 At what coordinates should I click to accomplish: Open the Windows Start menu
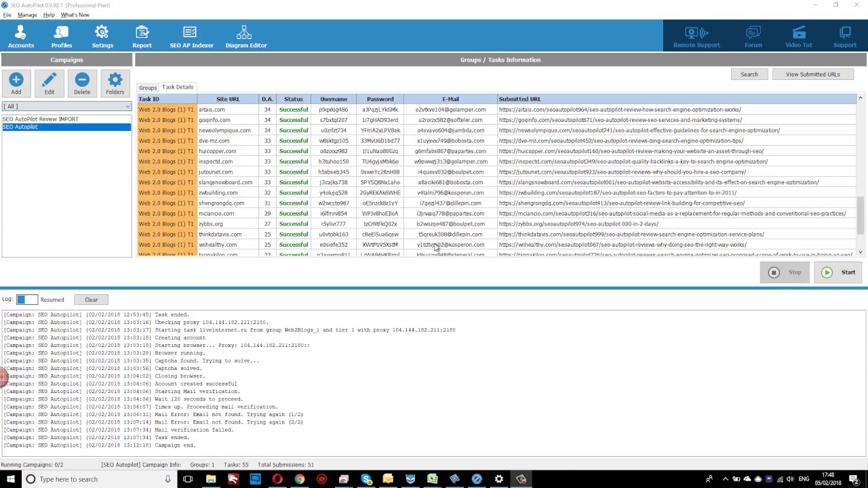click(x=10, y=479)
